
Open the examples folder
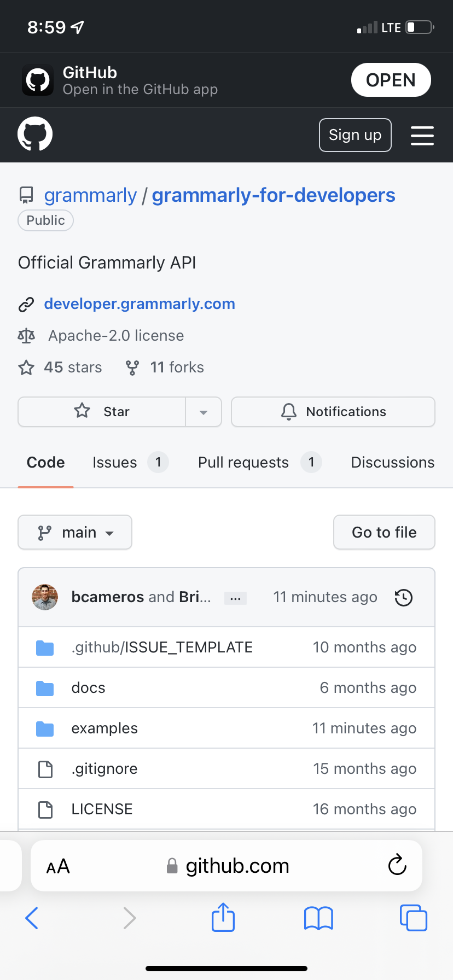104,728
